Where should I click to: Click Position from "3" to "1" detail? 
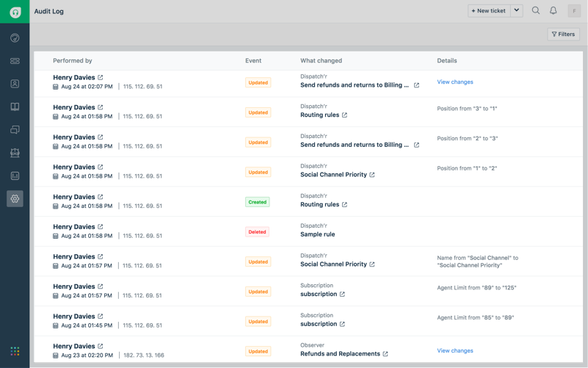click(467, 109)
